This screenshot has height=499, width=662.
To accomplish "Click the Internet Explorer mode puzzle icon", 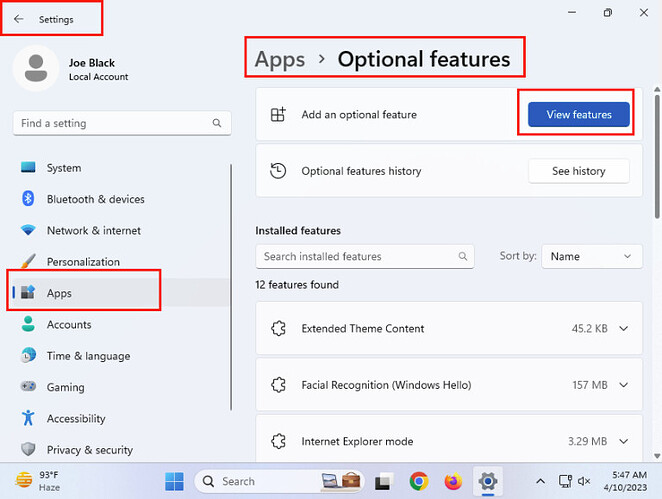I will point(278,442).
